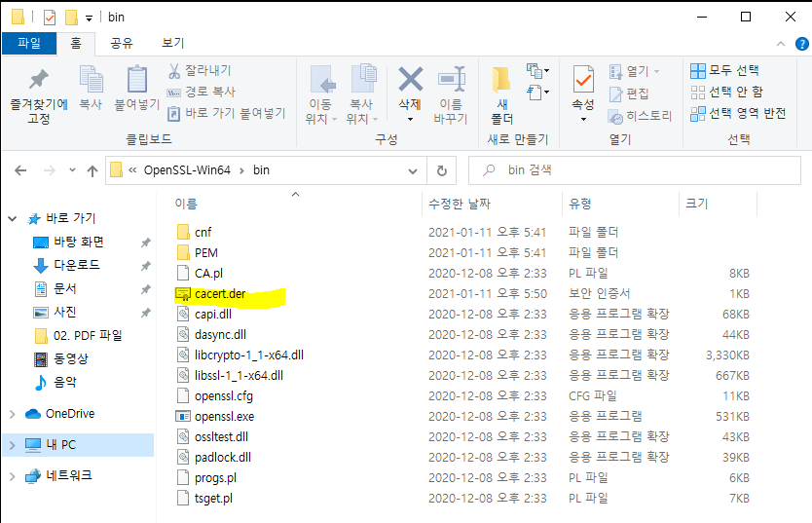Viewport: 812px width, 523px height.
Task: Click 경로 복사 (Copy path)
Action: 202,92
